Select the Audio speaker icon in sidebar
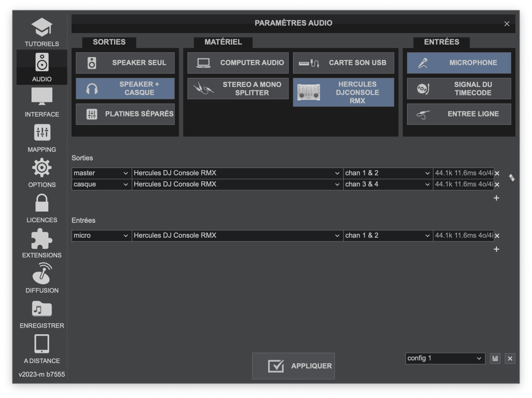Screen dimensions: 532x398 [42, 67]
